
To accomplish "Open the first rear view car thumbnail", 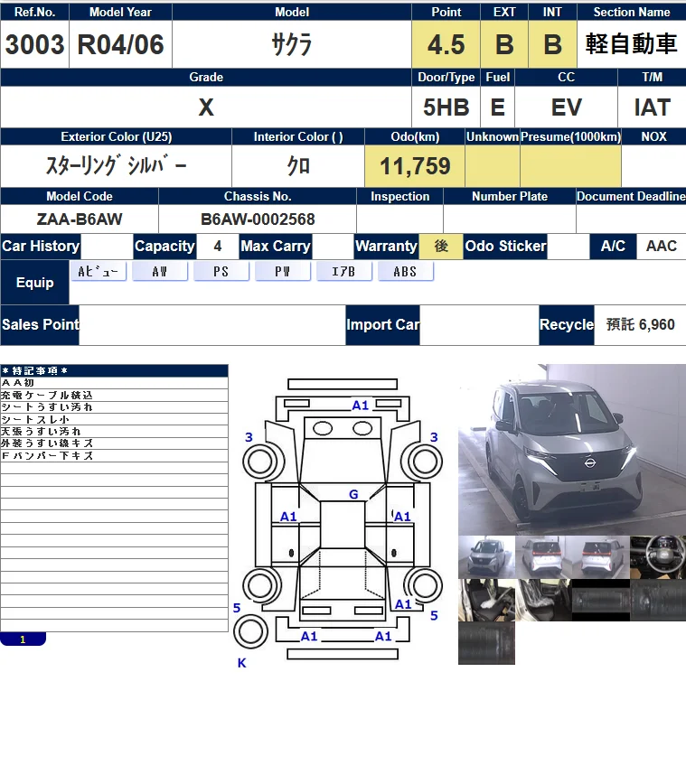I will (543, 556).
